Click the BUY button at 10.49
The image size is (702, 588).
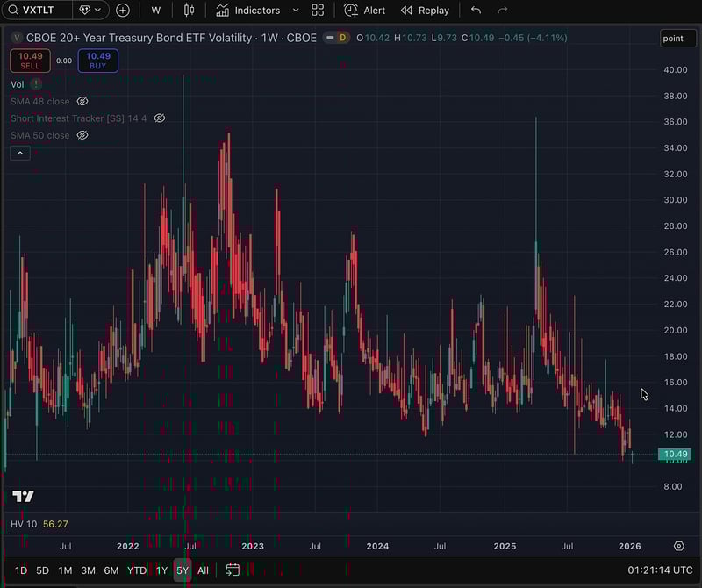click(97, 61)
